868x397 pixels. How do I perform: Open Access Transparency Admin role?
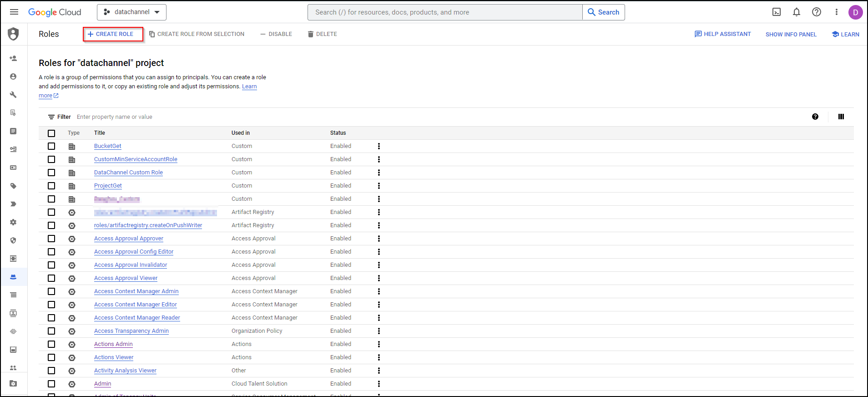(x=131, y=331)
